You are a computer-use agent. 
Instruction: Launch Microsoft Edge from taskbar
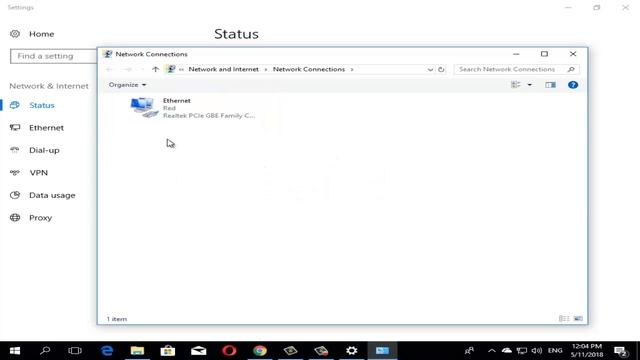107,351
